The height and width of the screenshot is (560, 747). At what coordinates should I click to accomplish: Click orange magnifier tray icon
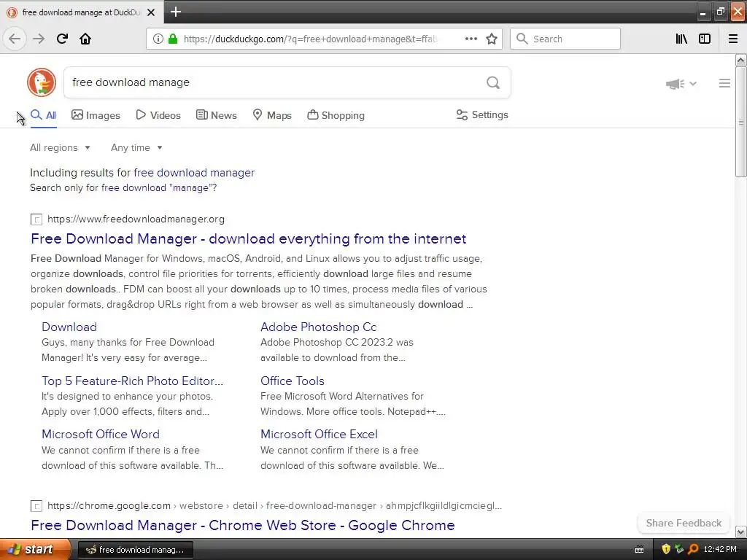coord(693,550)
